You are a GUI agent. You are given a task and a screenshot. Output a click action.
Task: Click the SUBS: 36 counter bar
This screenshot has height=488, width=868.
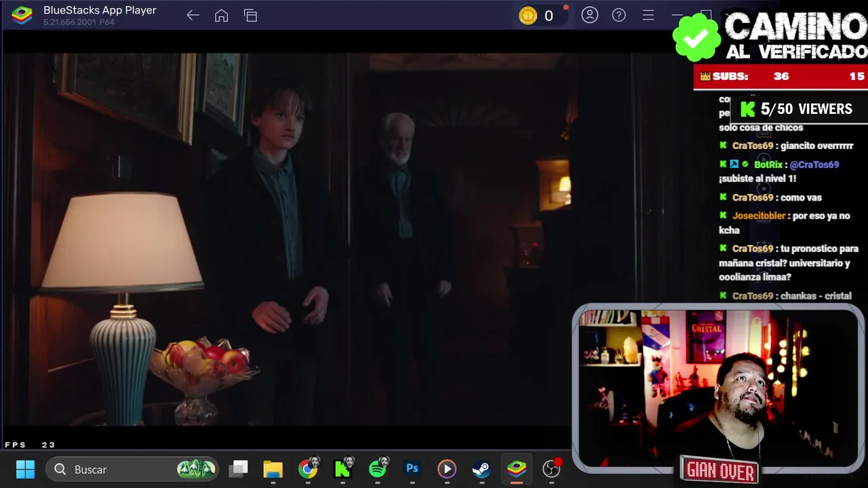tap(781, 77)
